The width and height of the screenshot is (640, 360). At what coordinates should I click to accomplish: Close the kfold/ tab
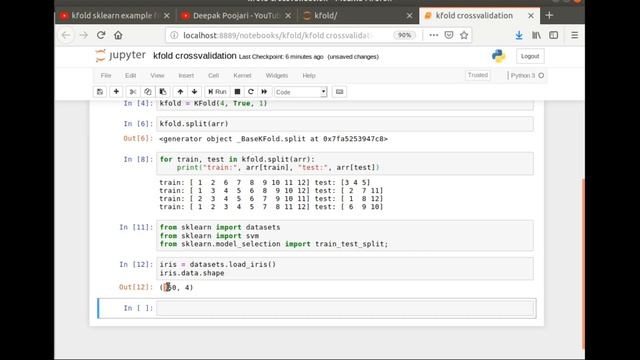409,16
